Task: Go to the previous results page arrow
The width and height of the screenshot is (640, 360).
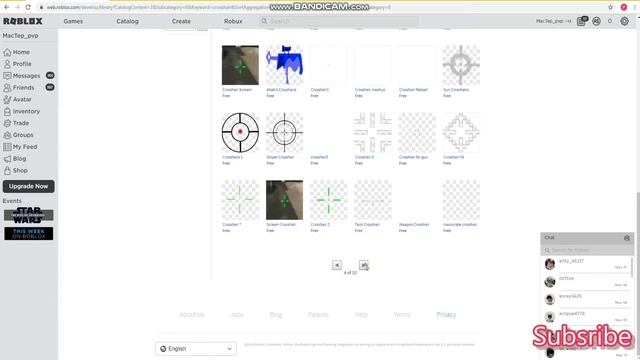Action: 337,265
